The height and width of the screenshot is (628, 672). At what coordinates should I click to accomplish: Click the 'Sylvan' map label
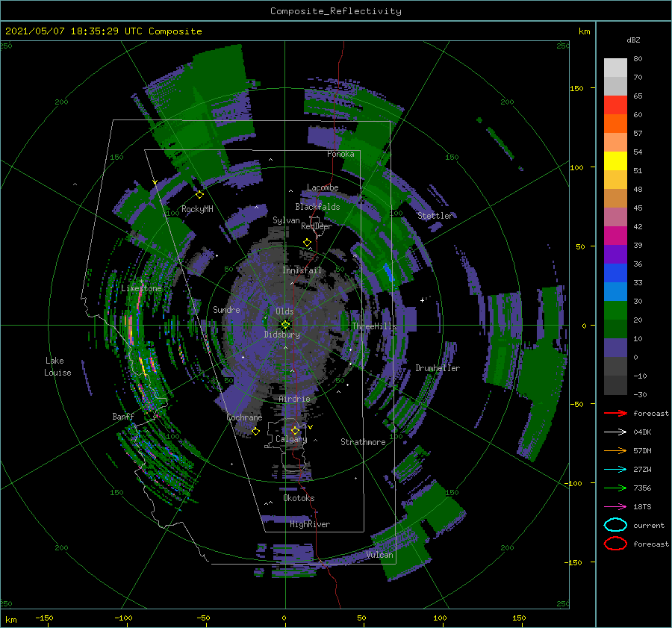(x=286, y=220)
